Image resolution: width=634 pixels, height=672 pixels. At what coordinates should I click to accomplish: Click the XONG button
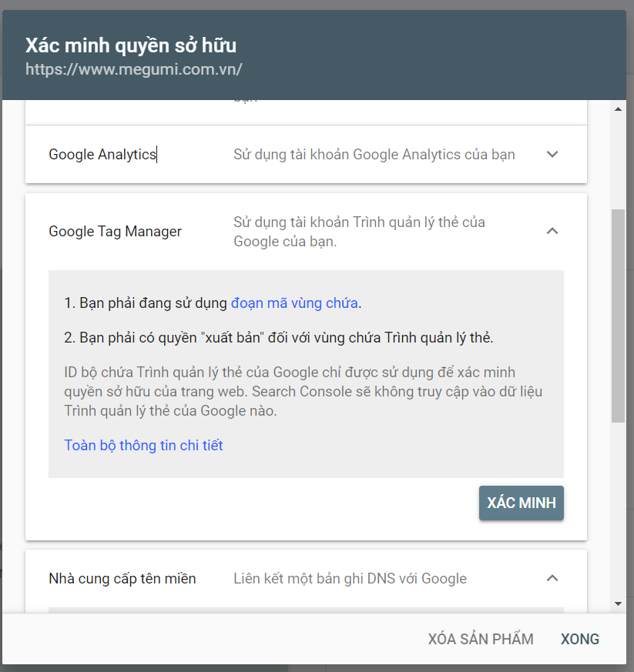[x=580, y=639]
